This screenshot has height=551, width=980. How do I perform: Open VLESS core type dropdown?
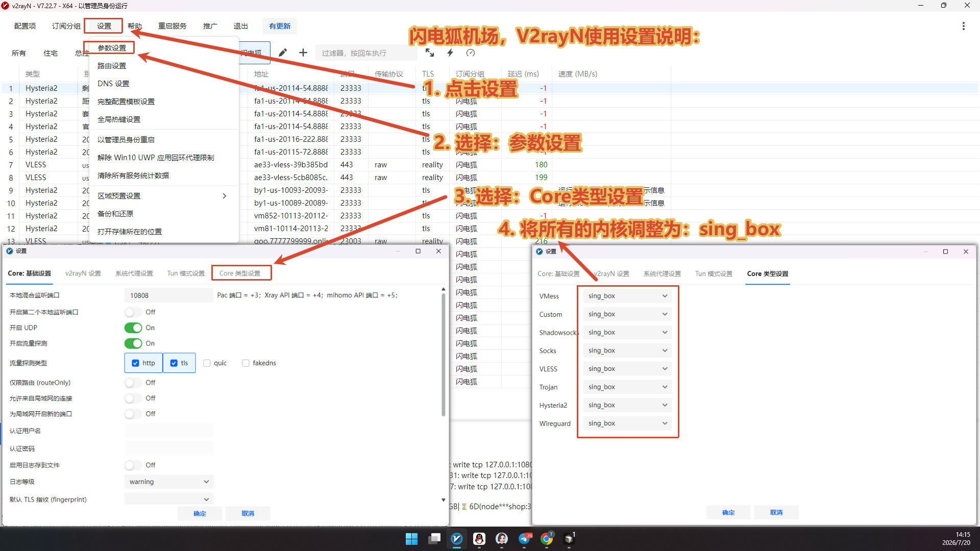pos(627,369)
